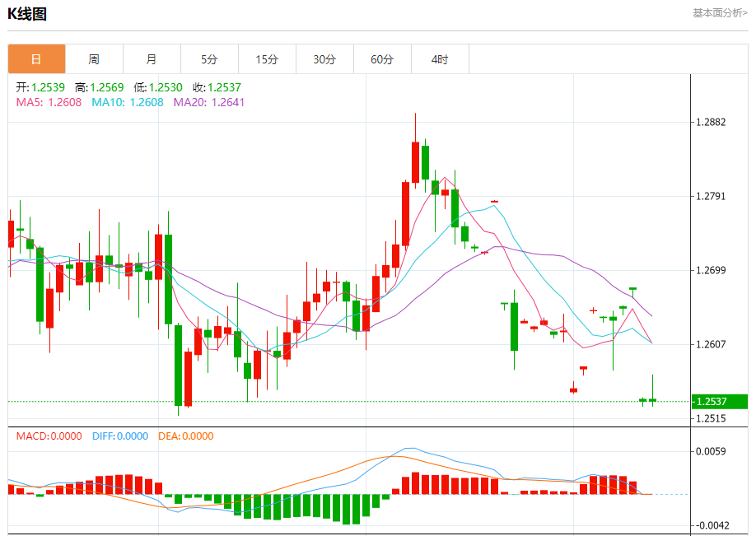Click the MA20 indicator label

pyautogui.click(x=209, y=102)
